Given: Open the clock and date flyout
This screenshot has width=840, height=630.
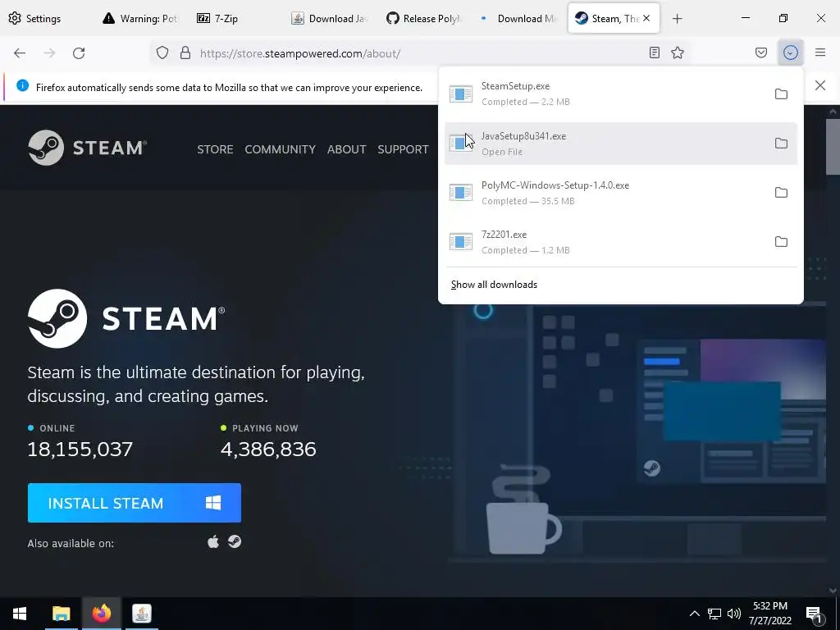Looking at the screenshot, I should (x=769, y=614).
